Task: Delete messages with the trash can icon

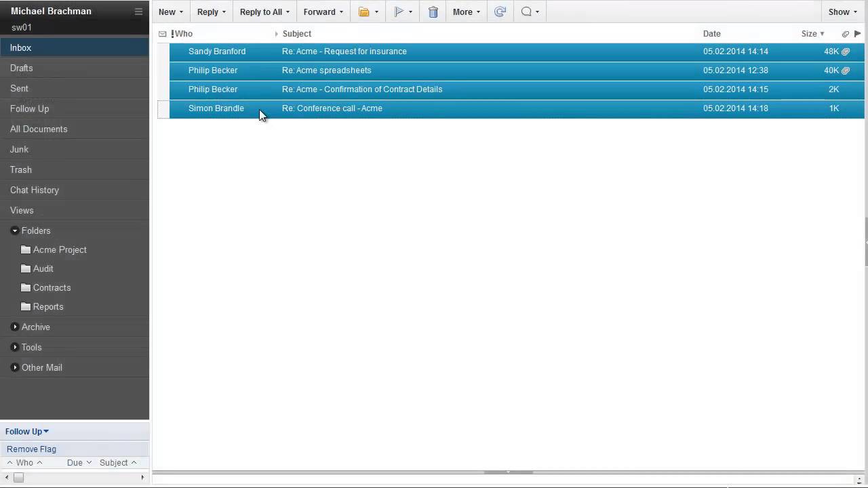Action: pyautogui.click(x=433, y=12)
